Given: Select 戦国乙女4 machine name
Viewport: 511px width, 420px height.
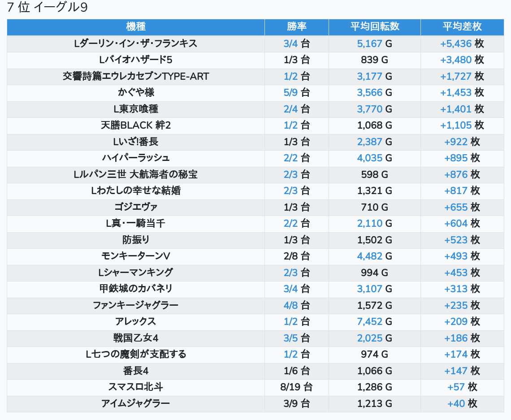Looking at the screenshot, I should 135,338.
